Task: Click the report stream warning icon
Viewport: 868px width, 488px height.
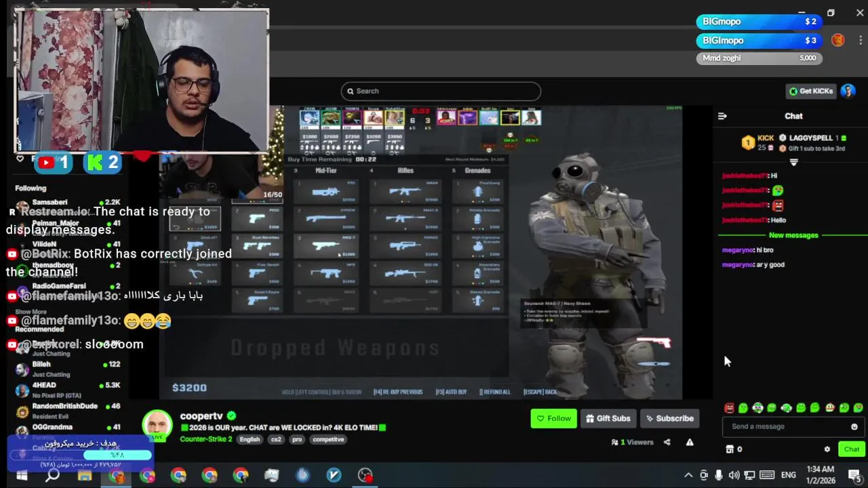Action: [x=690, y=442]
